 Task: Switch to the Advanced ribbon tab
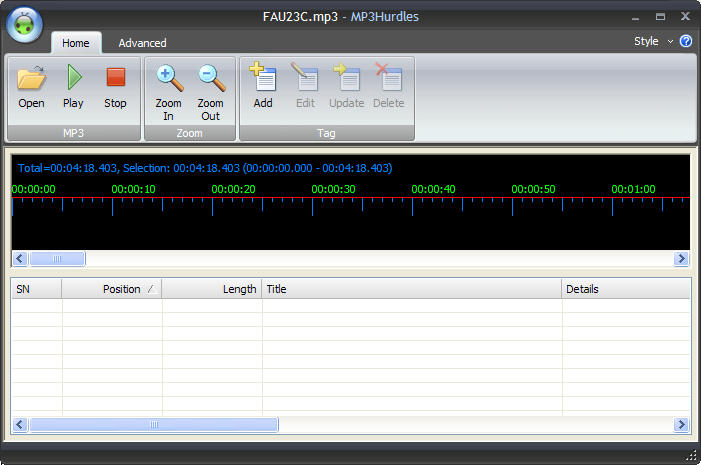tap(142, 43)
